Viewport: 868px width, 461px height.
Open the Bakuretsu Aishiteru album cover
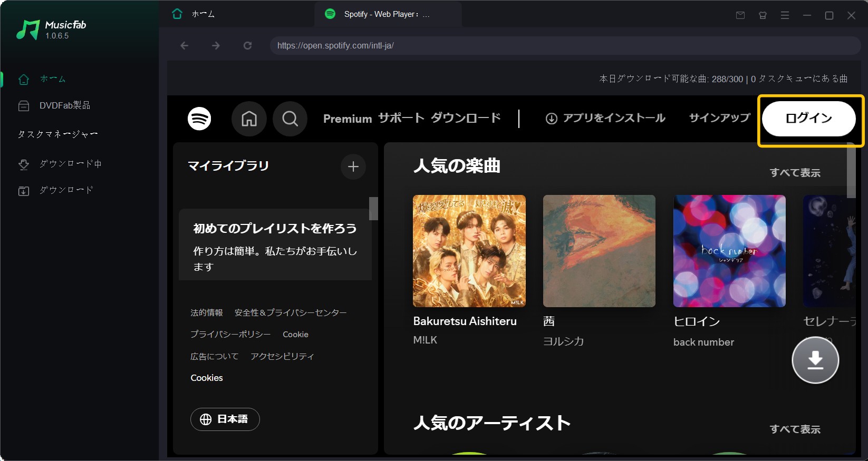[469, 251]
